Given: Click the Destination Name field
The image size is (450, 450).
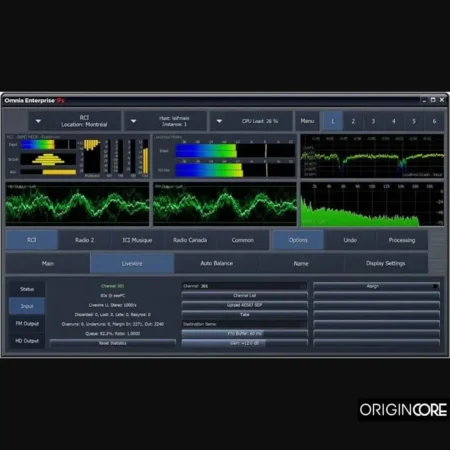Looking at the screenshot, I should pyautogui.click(x=244, y=324).
